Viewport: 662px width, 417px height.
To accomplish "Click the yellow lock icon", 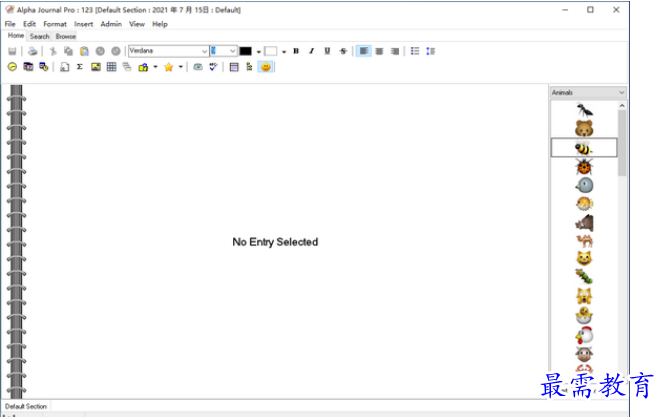I will click(x=143, y=67).
